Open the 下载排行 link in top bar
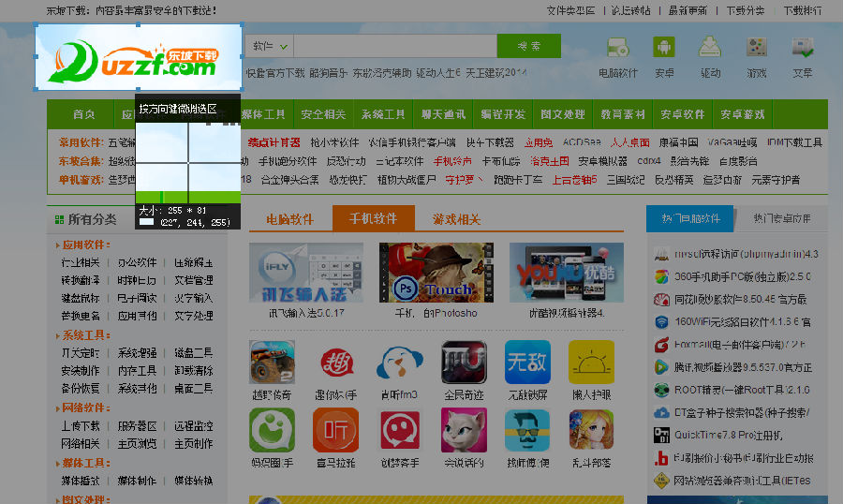Viewport: 843px width, 504px height. click(x=803, y=10)
